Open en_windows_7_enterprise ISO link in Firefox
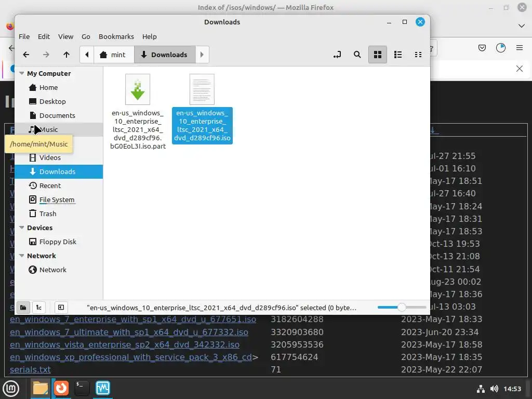This screenshot has width=532, height=399. tap(133, 320)
